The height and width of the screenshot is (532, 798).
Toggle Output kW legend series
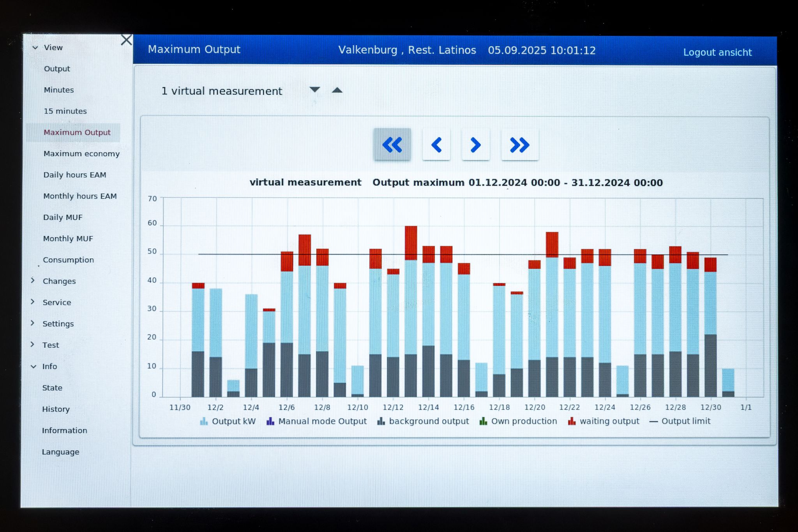(x=228, y=421)
